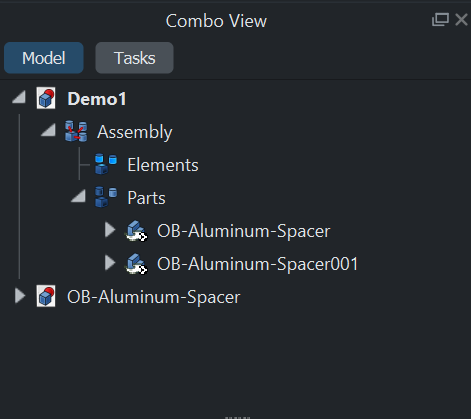This screenshot has width=471, height=419.
Task: Float the Combo View panel
Action: tap(440, 20)
